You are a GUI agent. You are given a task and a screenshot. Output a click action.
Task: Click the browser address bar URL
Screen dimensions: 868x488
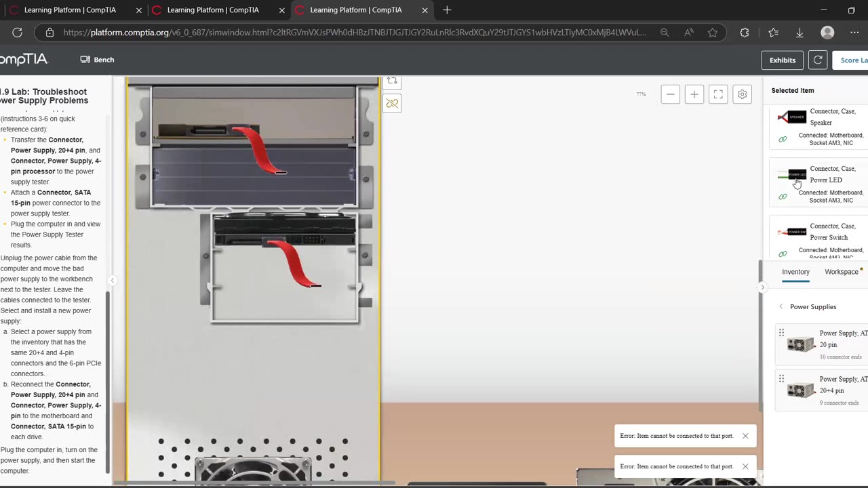tap(355, 33)
